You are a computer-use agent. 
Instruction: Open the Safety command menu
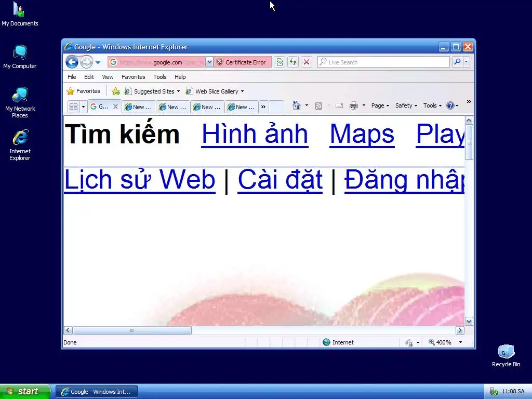406,105
